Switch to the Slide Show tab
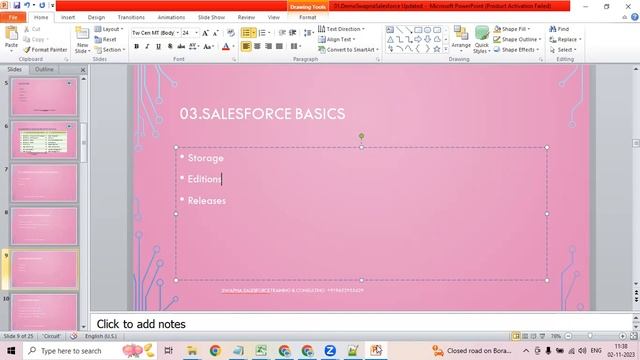 pyautogui.click(x=211, y=17)
